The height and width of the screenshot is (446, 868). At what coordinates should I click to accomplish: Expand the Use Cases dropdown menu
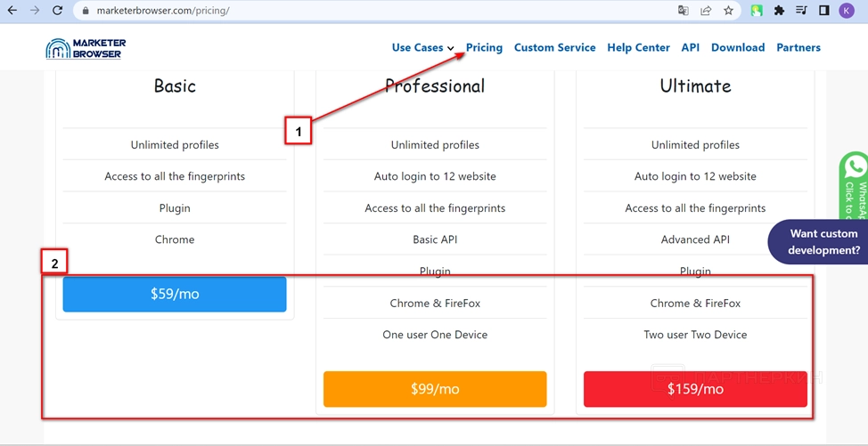coord(422,48)
